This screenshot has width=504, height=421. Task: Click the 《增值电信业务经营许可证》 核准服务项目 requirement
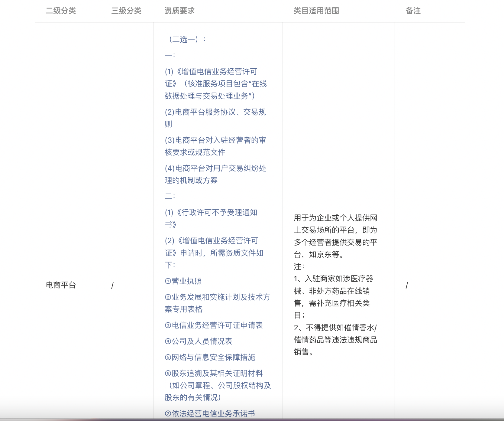coord(216,84)
